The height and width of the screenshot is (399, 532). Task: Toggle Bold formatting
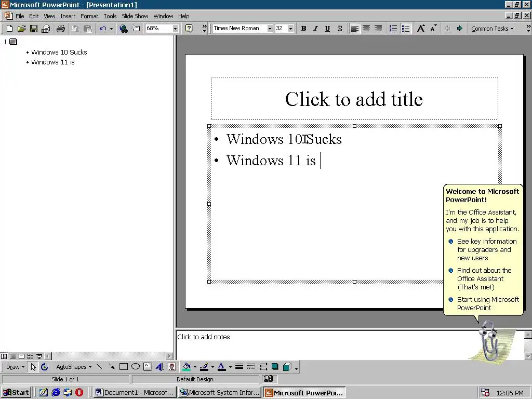pyautogui.click(x=303, y=29)
